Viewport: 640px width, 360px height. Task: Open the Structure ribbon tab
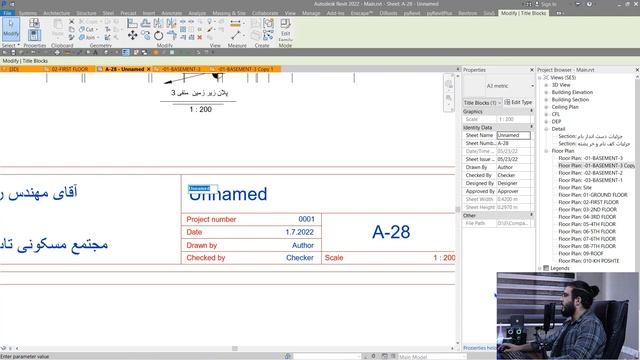[86, 13]
